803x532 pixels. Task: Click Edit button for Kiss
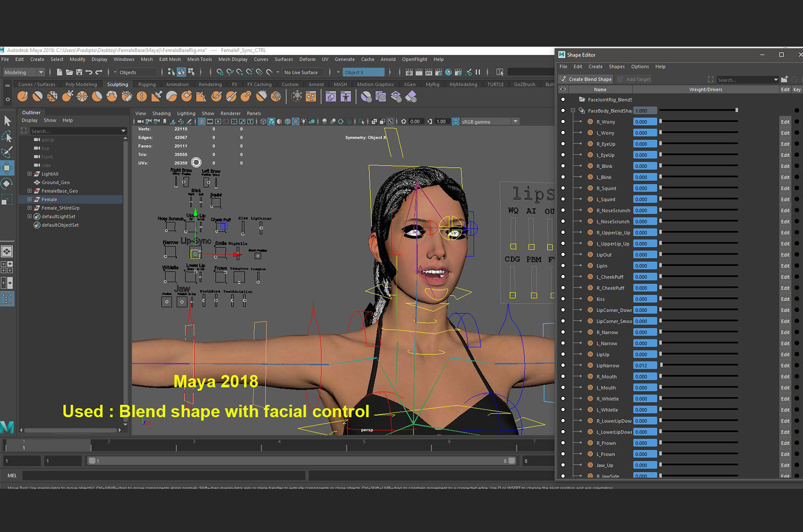click(785, 299)
